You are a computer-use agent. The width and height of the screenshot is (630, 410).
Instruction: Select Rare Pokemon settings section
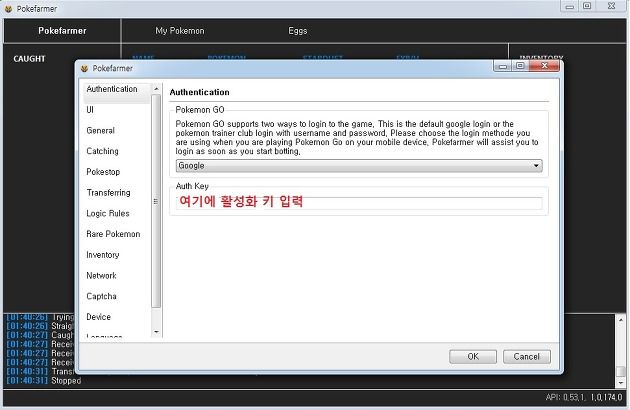point(113,234)
